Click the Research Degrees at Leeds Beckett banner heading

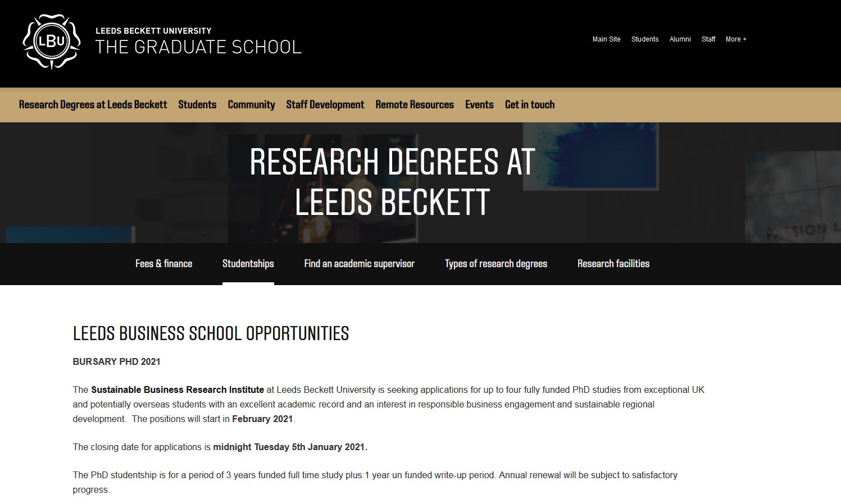click(392, 182)
